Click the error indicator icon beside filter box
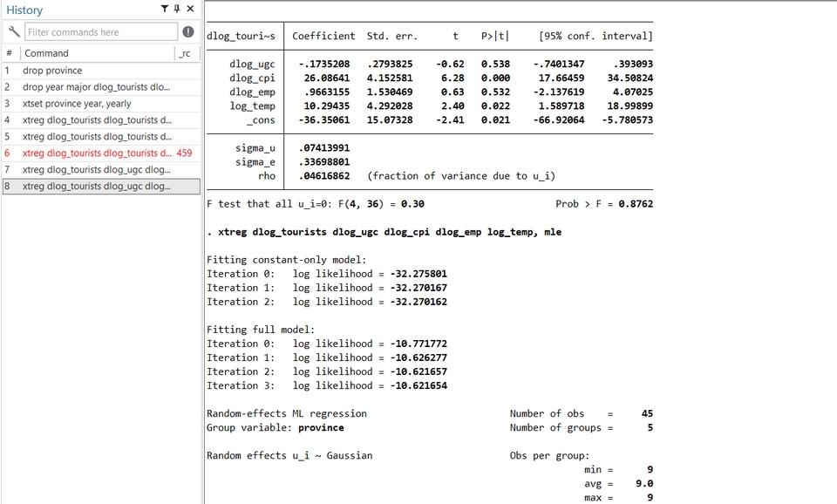 coord(188,31)
